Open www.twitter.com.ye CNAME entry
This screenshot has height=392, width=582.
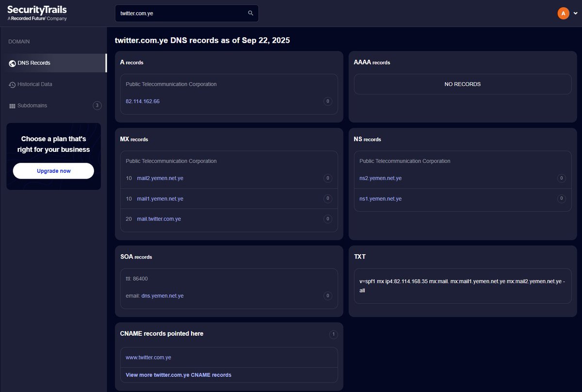148,358
